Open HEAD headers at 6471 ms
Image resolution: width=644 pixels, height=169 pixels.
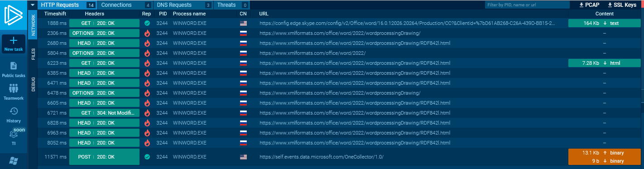coord(104,83)
